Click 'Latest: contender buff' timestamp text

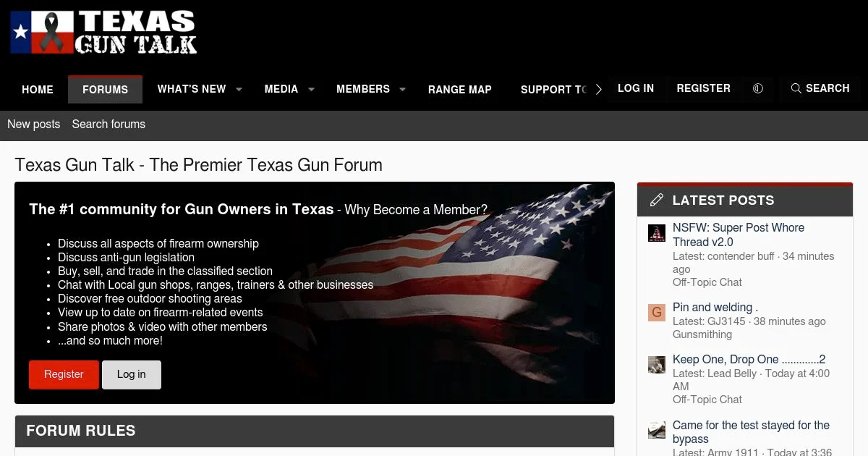754,263
